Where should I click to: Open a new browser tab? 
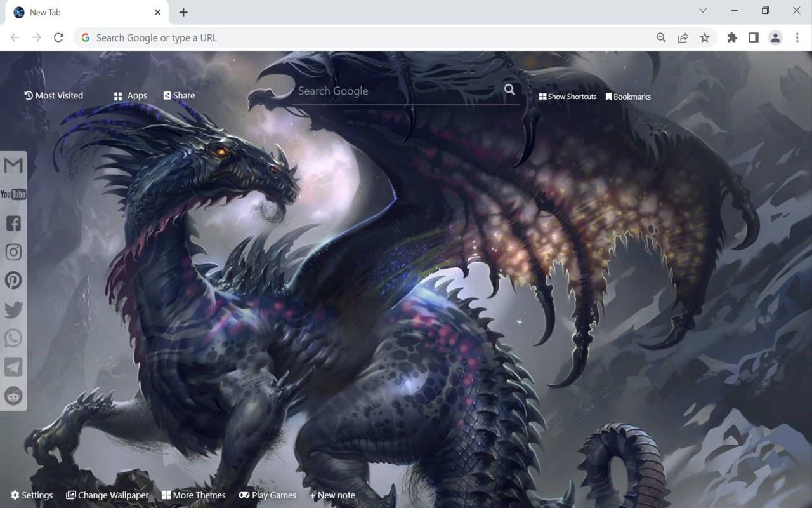pyautogui.click(x=183, y=12)
